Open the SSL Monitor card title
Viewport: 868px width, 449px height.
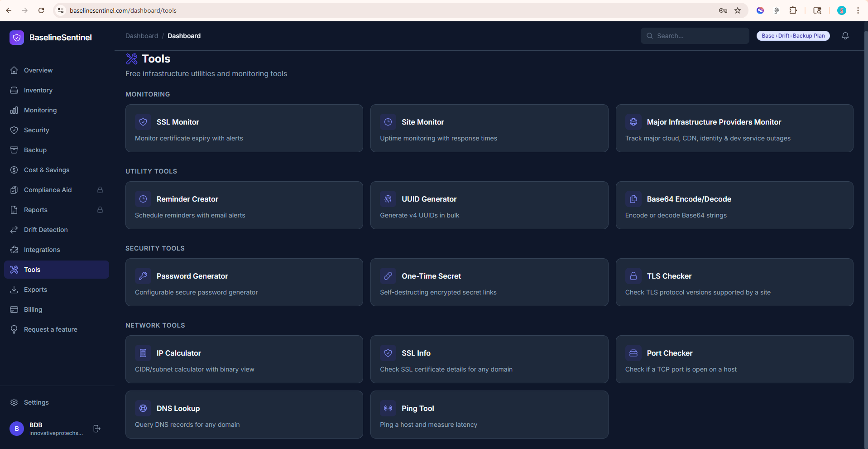coord(178,122)
